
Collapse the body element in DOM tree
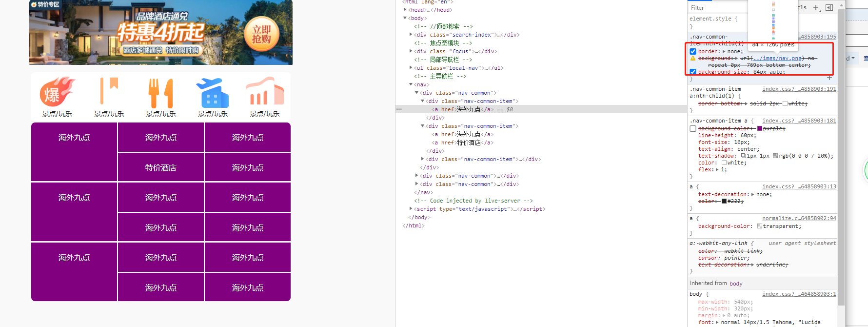click(x=405, y=18)
